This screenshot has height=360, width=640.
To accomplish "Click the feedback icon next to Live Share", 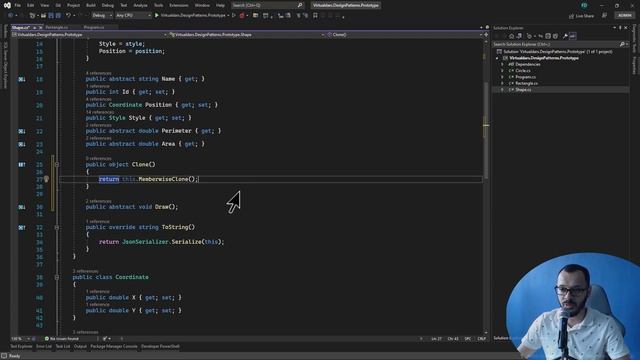I will click(604, 16).
